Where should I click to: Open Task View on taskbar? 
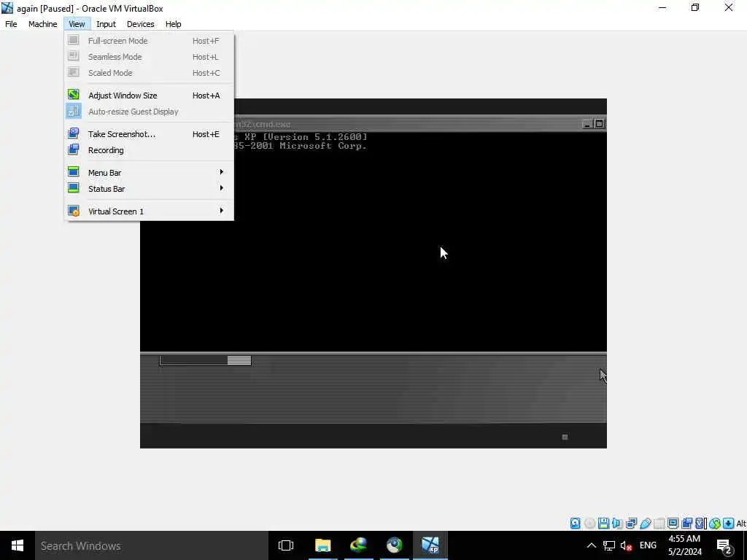point(286,545)
